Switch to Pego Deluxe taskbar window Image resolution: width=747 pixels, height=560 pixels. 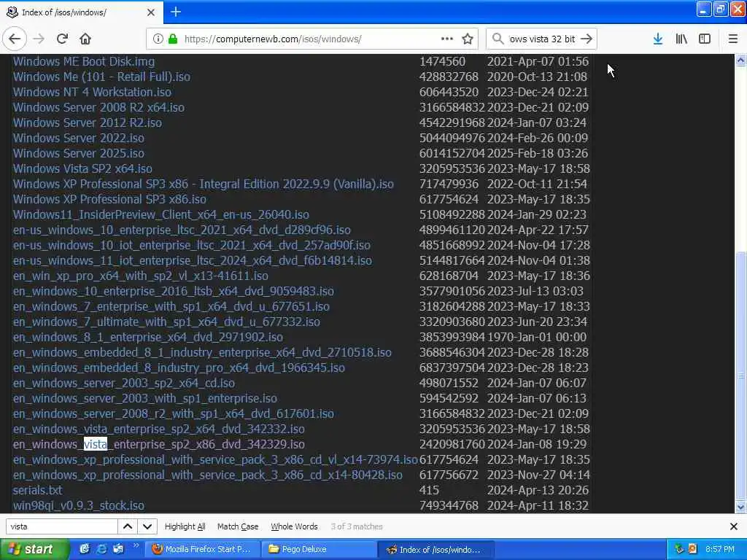320,549
